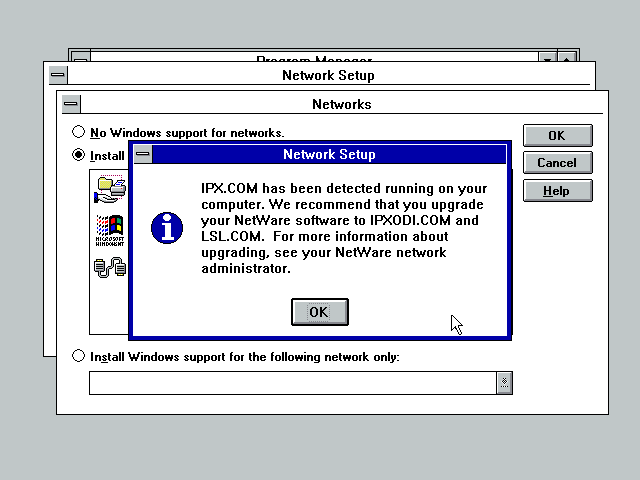Select the Microsoft Windows Network flag icon
The height and width of the screenshot is (480, 640).
pyautogui.click(x=110, y=228)
